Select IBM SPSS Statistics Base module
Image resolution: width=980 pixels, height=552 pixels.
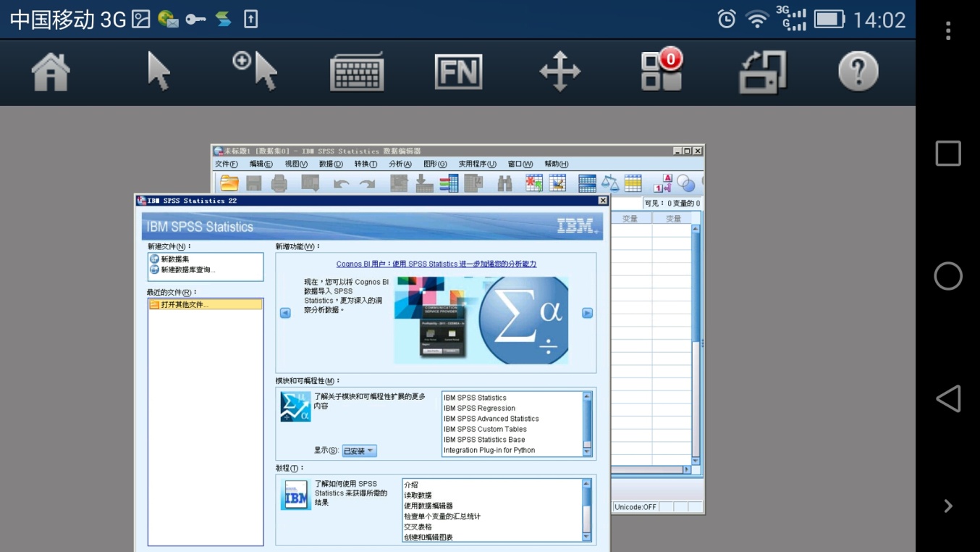484,440
